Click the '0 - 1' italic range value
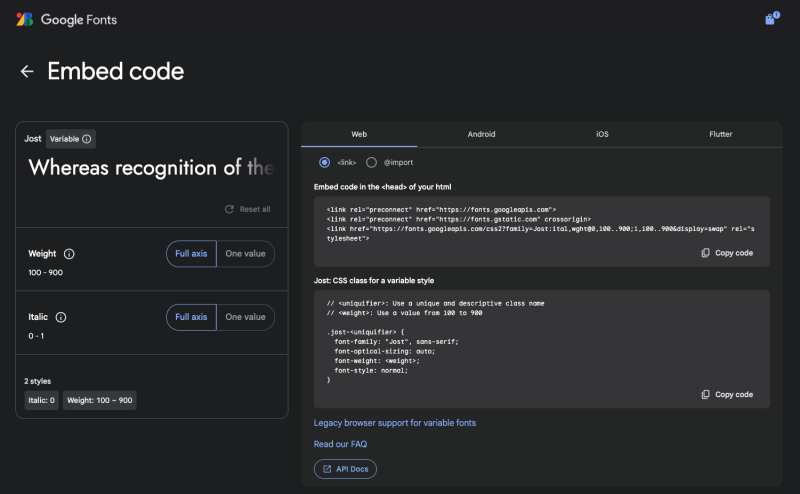Viewport: 800px width, 494px height. pyautogui.click(x=36, y=336)
